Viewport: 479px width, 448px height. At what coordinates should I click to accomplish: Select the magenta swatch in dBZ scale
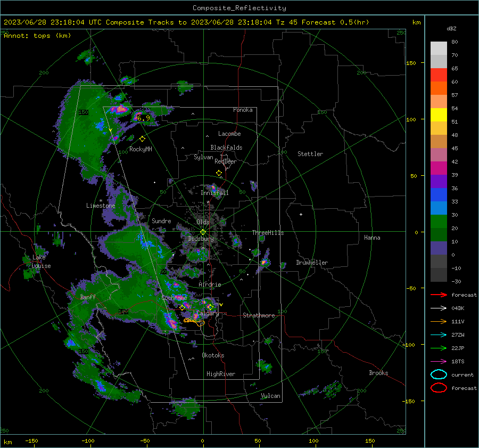(x=439, y=168)
